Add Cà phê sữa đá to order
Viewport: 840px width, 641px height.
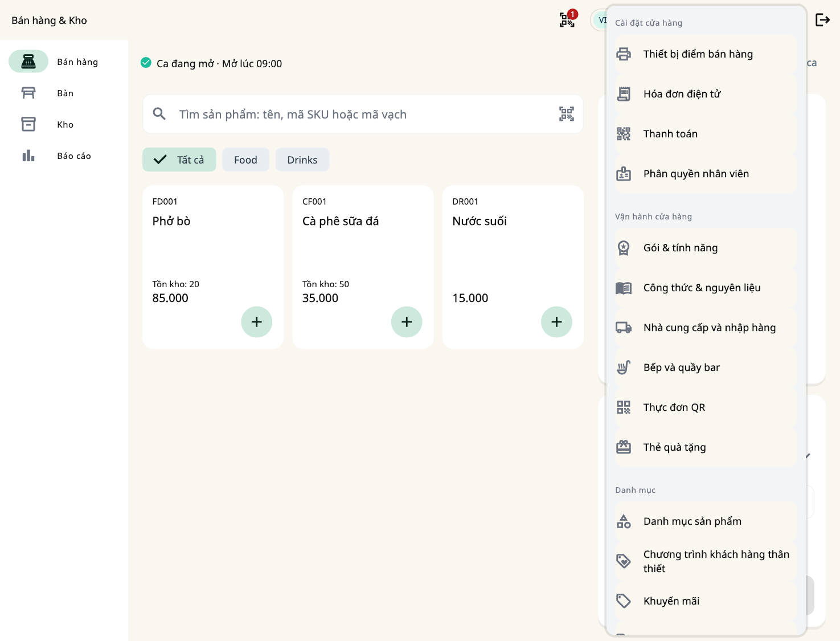[407, 322]
